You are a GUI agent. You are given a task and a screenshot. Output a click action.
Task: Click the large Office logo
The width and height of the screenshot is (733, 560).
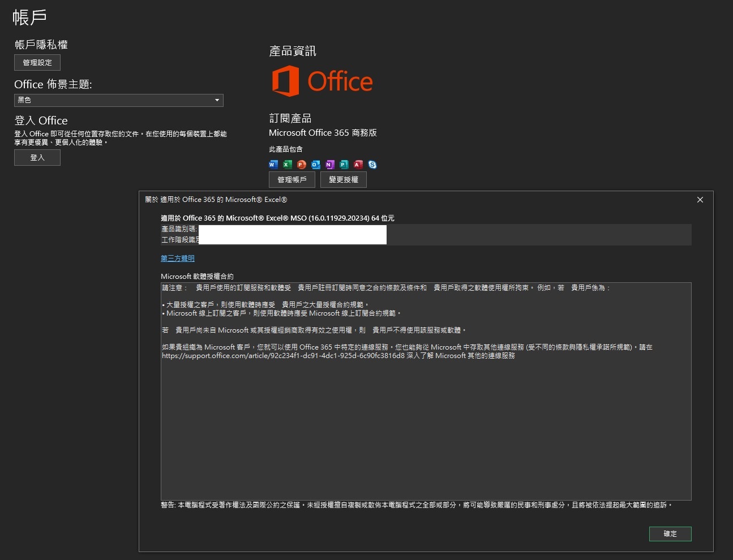point(322,81)
